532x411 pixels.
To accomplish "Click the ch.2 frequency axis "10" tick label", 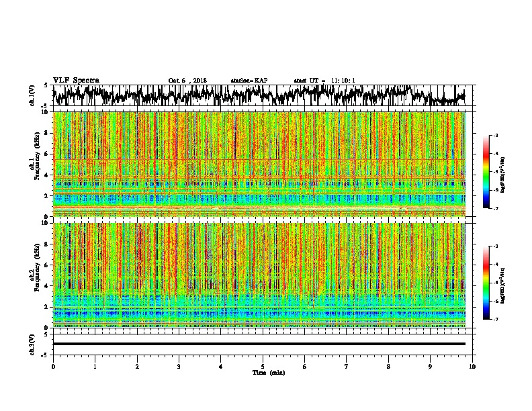I will [x=46, y=223].
